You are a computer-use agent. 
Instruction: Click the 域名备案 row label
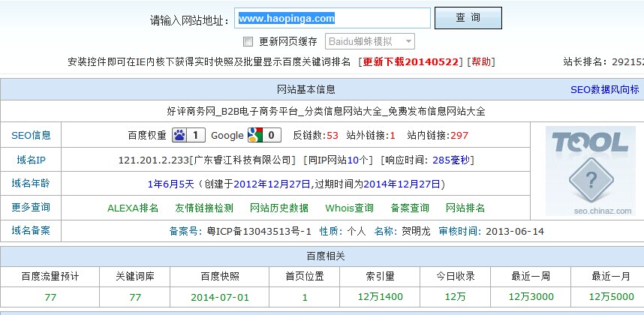31,230
